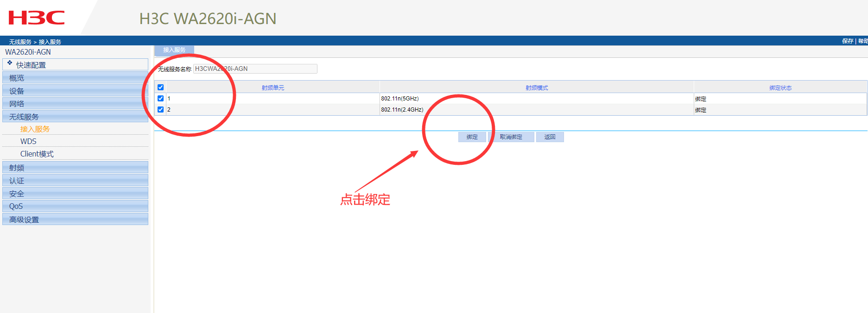
Task: Click the WA2620i-AGN device name in sidebar
Action: tap(28, 52)
